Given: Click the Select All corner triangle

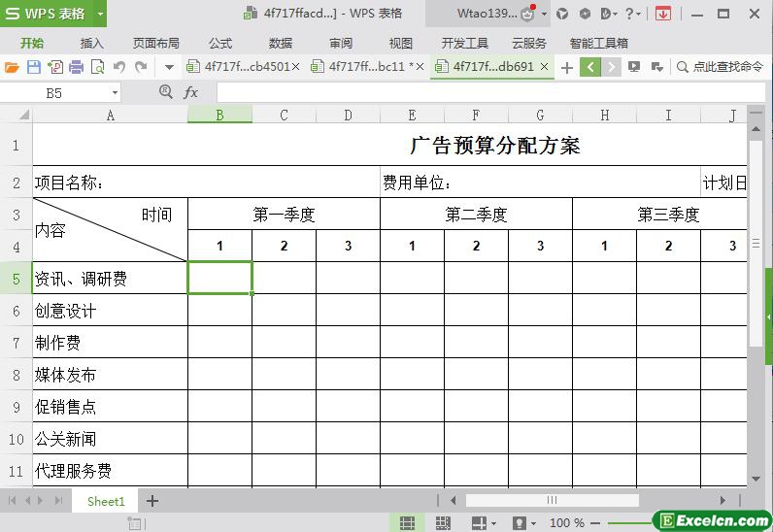Looking at the screenshot, I should click(23, 116).
